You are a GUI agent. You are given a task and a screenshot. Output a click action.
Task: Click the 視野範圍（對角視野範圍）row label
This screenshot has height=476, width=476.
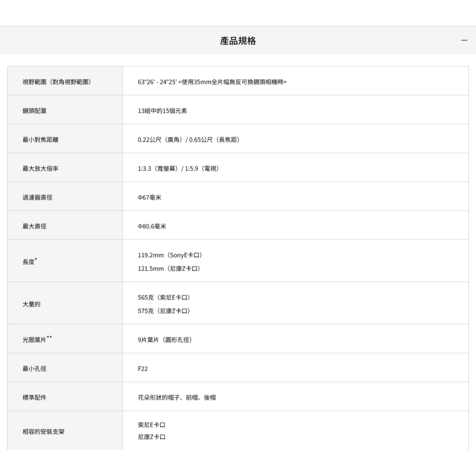[57, 82]
